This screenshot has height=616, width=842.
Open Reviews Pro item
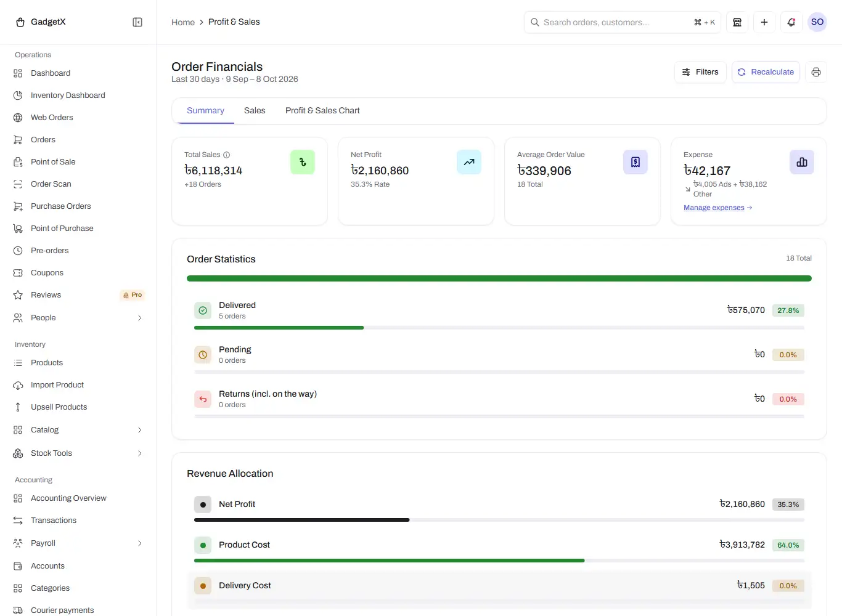78,295
